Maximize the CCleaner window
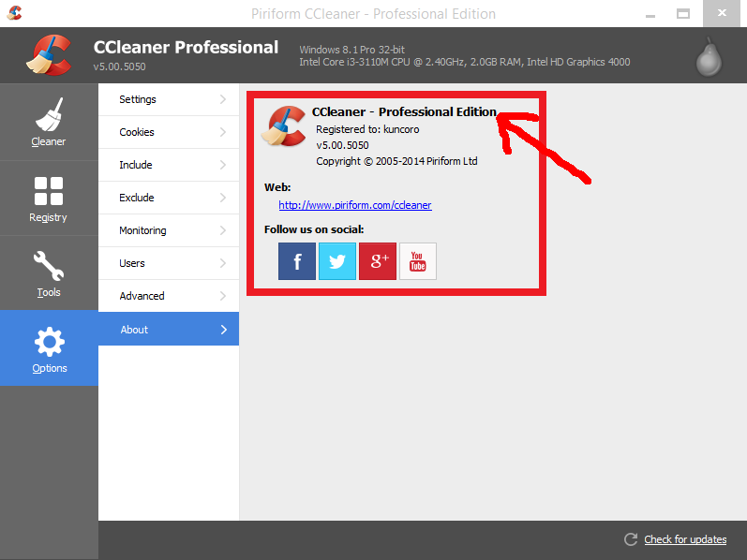747x560 pixels. [683, 14]
